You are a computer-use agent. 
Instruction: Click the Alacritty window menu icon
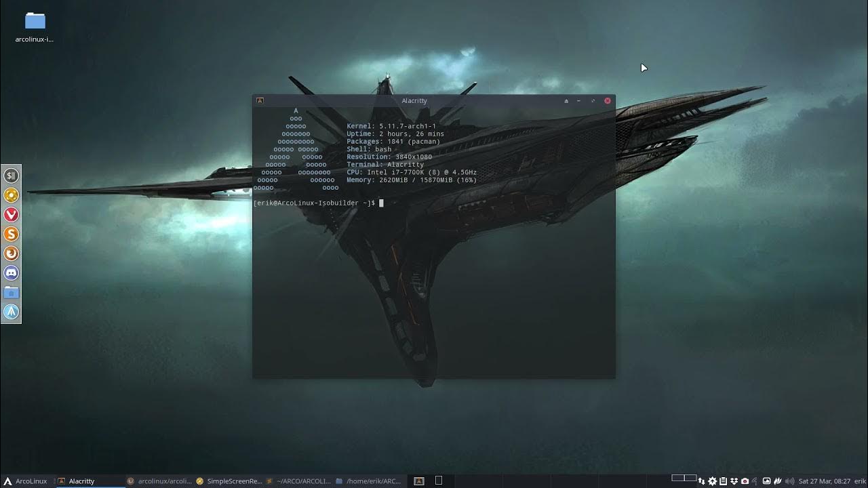260,100
